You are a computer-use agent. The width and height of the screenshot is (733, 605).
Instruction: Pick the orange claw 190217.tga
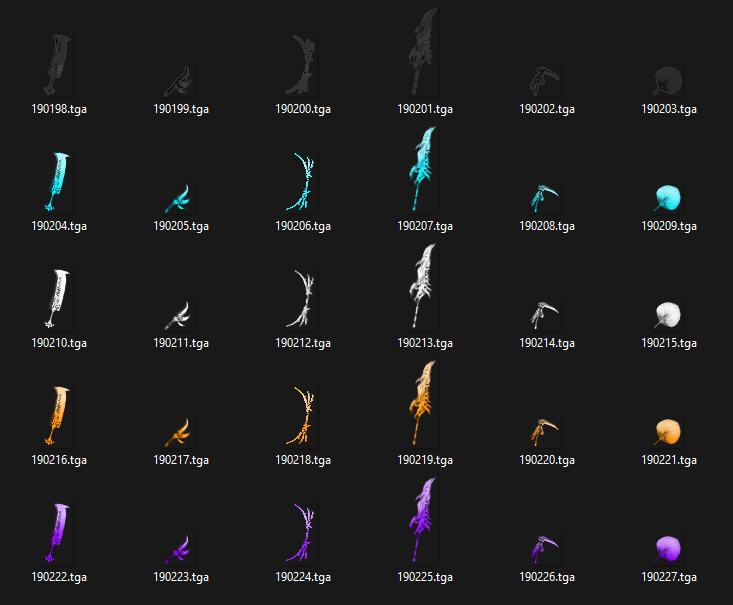[180, 431]
